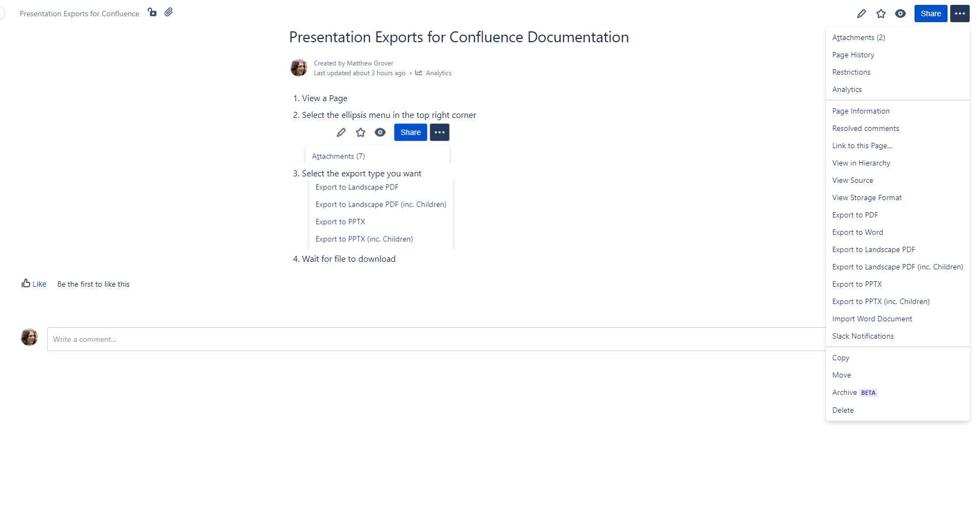This screenshot has width=980, height=515.
Task: Click the Matthew Grover author link
Action: [x=370, y=63]
